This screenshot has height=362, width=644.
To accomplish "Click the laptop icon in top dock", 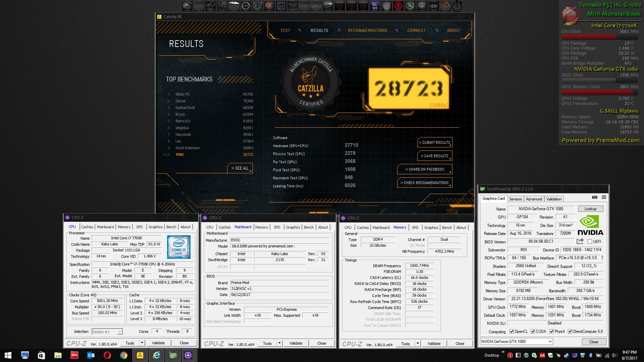I will pyautogui.click(x=187, y=6).
